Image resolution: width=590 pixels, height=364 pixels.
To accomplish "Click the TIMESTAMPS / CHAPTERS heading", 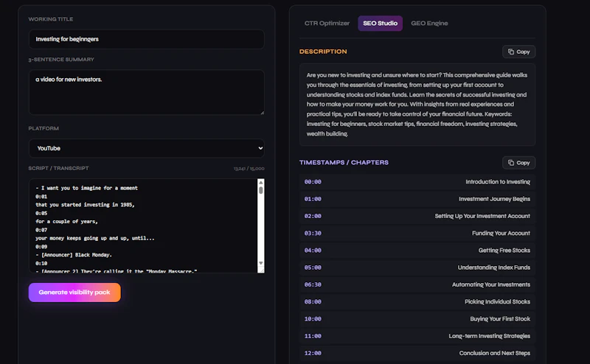I will (x=344, y=162).
